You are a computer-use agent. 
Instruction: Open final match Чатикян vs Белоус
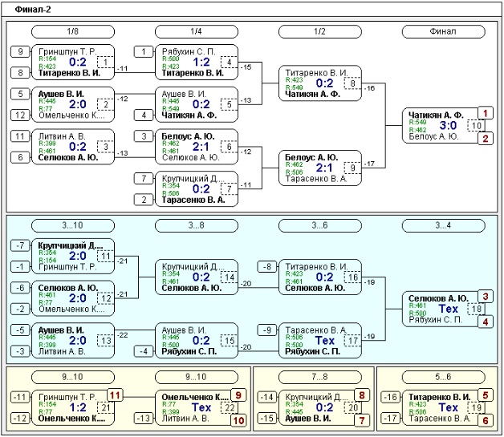coord(444,126)
